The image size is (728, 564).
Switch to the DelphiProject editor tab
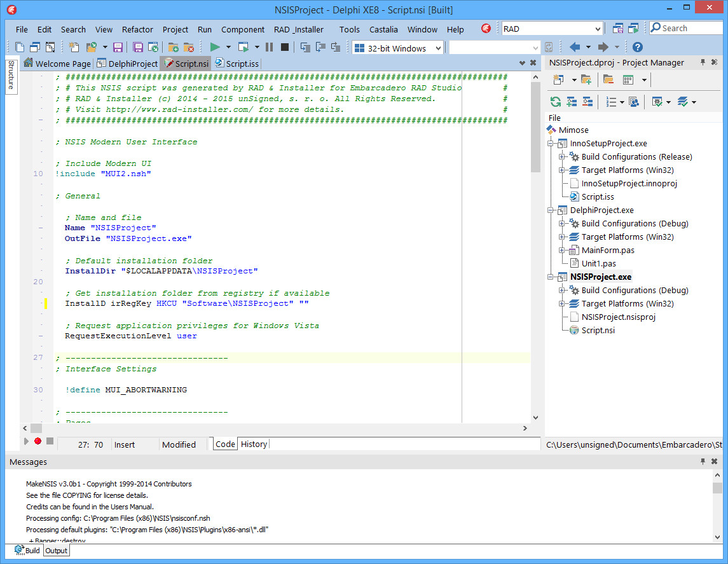[127, 63]
